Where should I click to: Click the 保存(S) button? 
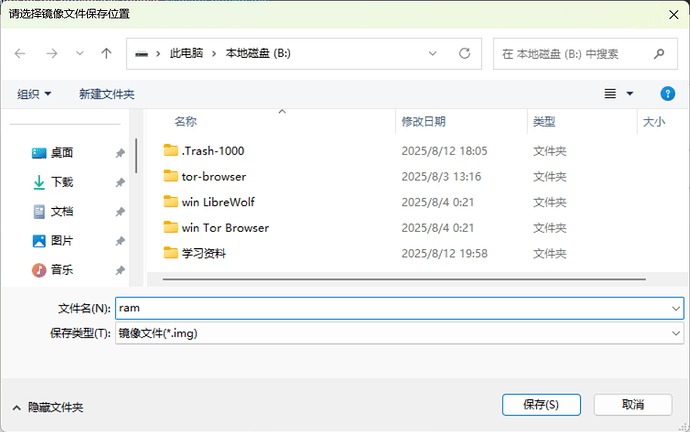pos(541,404)
